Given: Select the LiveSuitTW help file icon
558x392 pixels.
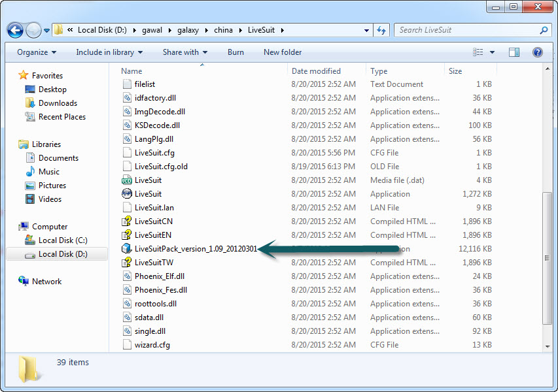Looking at the screenshot, I should [x=127, y=262].
